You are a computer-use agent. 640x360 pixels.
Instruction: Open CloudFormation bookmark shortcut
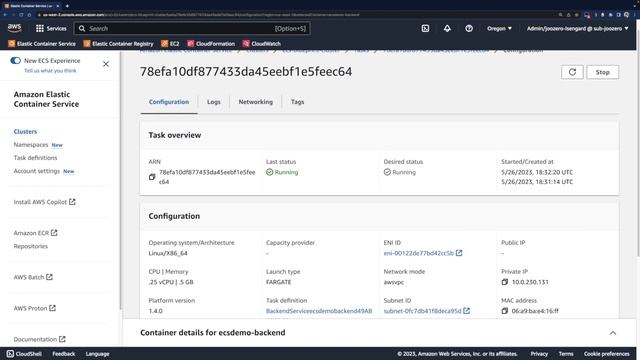[x=211, y=44]
